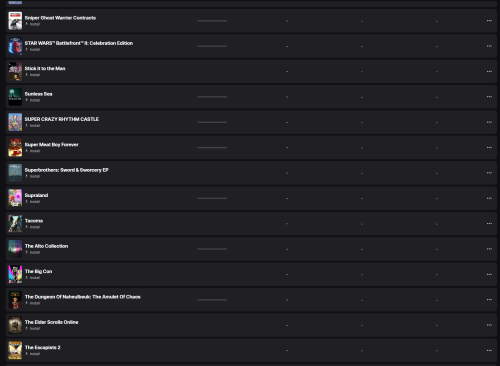Install The Elder Scrolls Online
This screenshot has width=500, height=366.
click(33, 328)
